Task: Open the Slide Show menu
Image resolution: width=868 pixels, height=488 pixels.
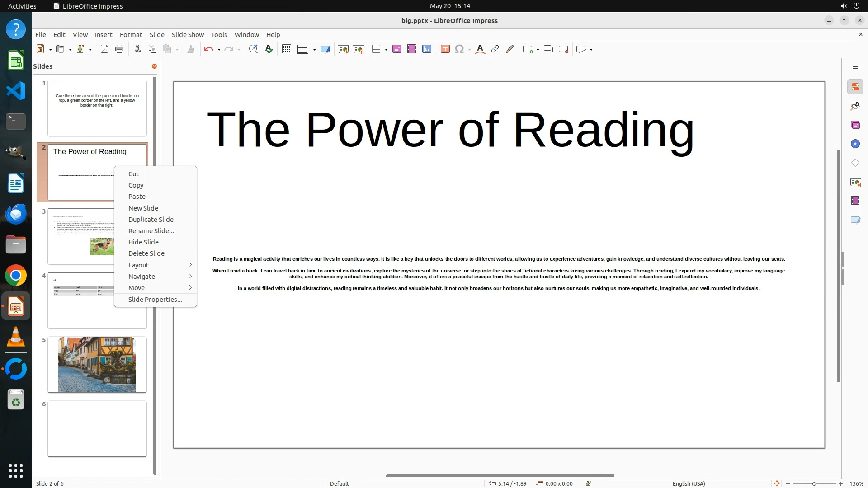Action: tap(188, 35)
